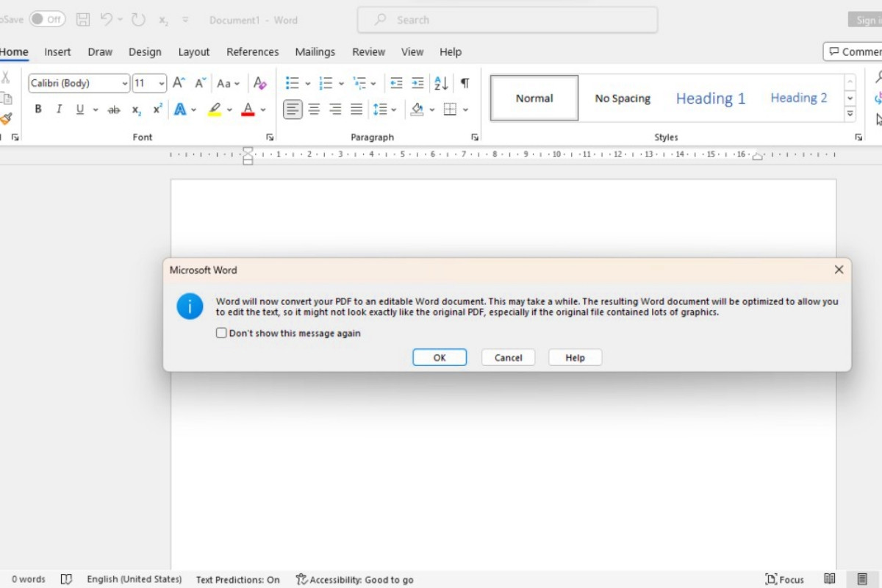Image resolution: width=882 pixels, height=588 pixels.
Task: Click the Format Painter brush icon
Action: point(6,118)
